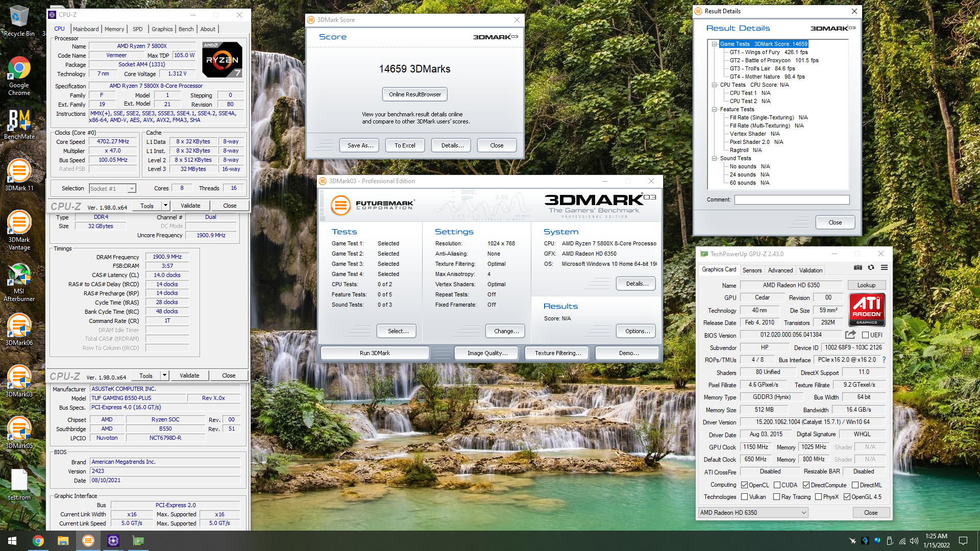
Task: Open the Tools dropdown arrow in the lower CPU-Z window
Action: point(164,375)
